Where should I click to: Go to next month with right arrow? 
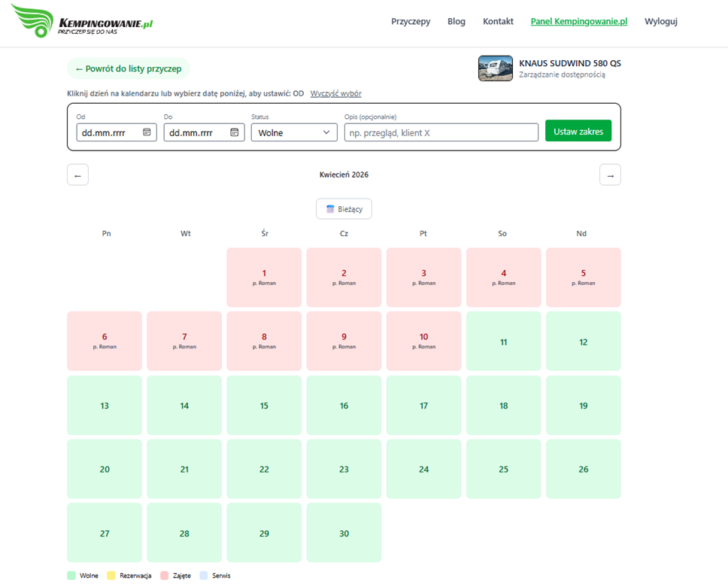point(610,175)
